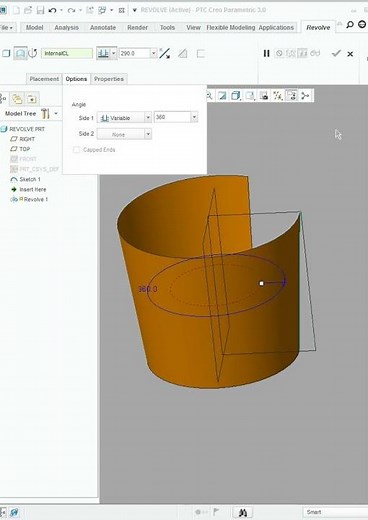Click the New file icon
The image size is (368, 520).
[16, 10]
